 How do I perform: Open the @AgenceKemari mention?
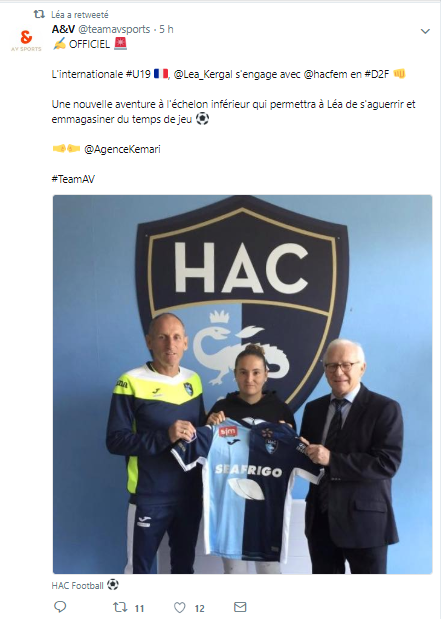coord(122,149)
